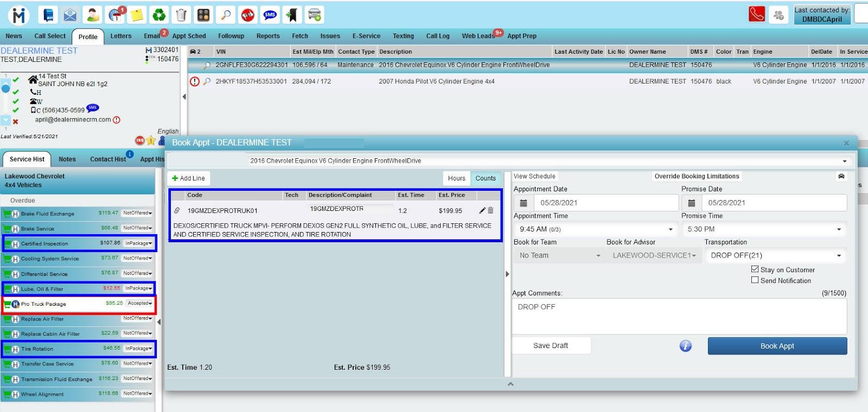This screenshot has width=868, height=412.
Task: Open the Appointment Time dropdown
Action: pyautogui.click(x=595, y=229)
